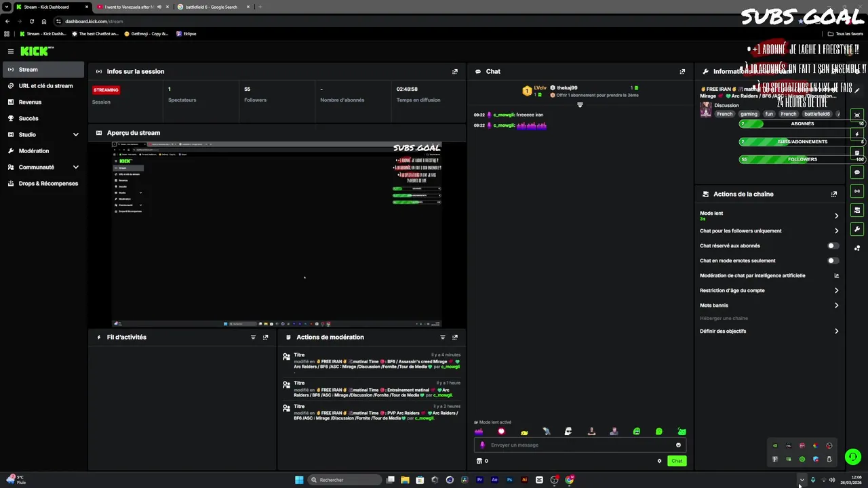868x488 pixels.
Task: Open Tous les favoris bookmarks folder
Action: (846, 33)
